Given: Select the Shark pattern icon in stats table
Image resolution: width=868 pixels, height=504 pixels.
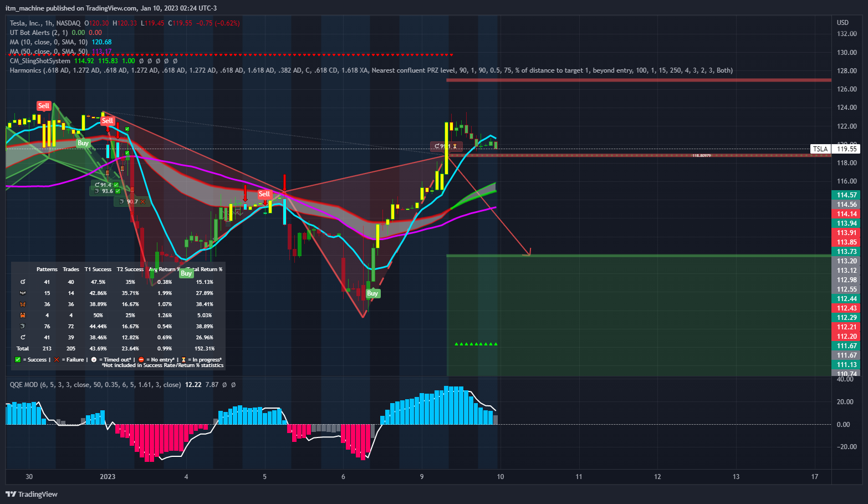Looking at the screenshot, I should tap(23, 326).
